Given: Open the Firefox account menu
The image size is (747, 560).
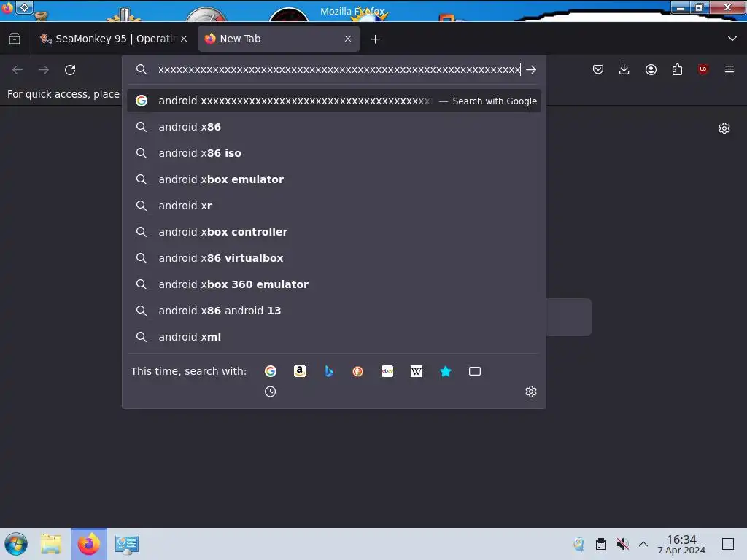Looking at the screenshot, I should pyautogui.click(x=651, y=69).
